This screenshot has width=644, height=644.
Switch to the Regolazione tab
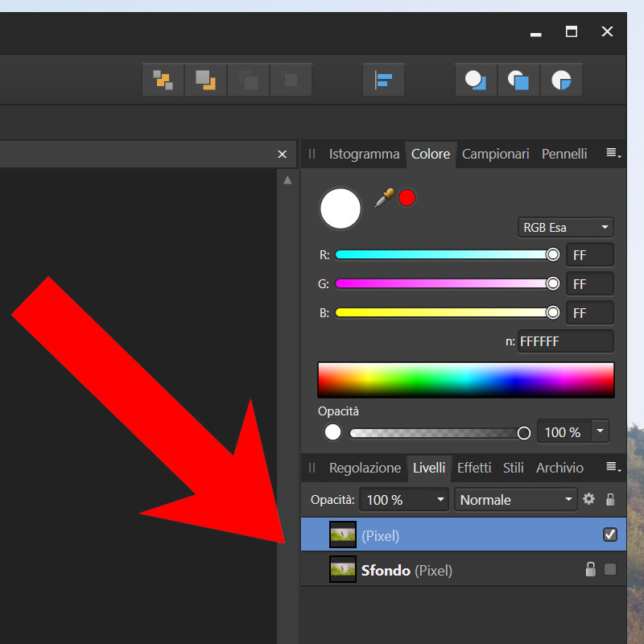tap(365, 468)
